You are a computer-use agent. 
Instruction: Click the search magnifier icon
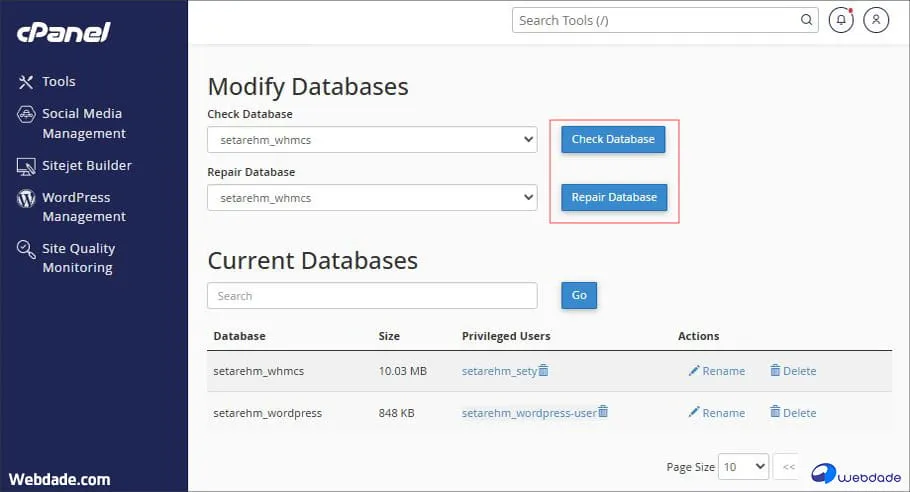(806, 20)
